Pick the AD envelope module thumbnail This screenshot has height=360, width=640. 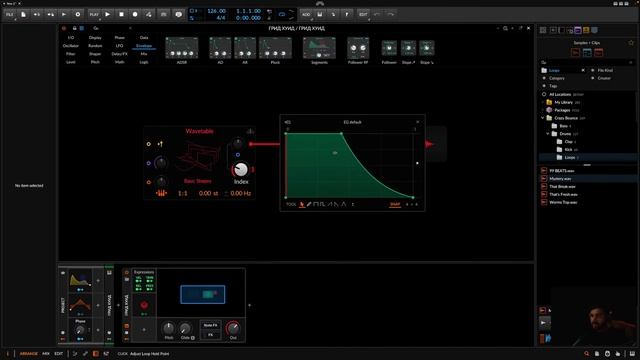[220, 48]
